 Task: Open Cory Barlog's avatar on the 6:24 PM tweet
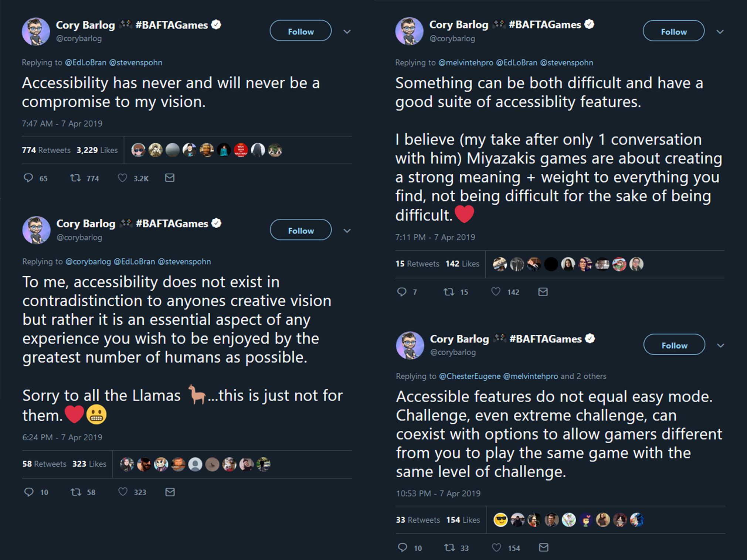click(36, 230)
